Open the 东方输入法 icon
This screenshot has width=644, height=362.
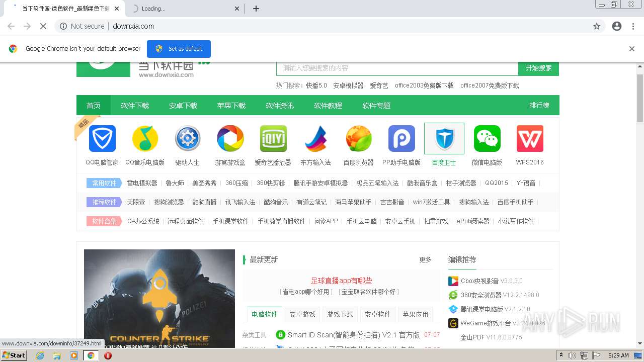pos(316,139)
